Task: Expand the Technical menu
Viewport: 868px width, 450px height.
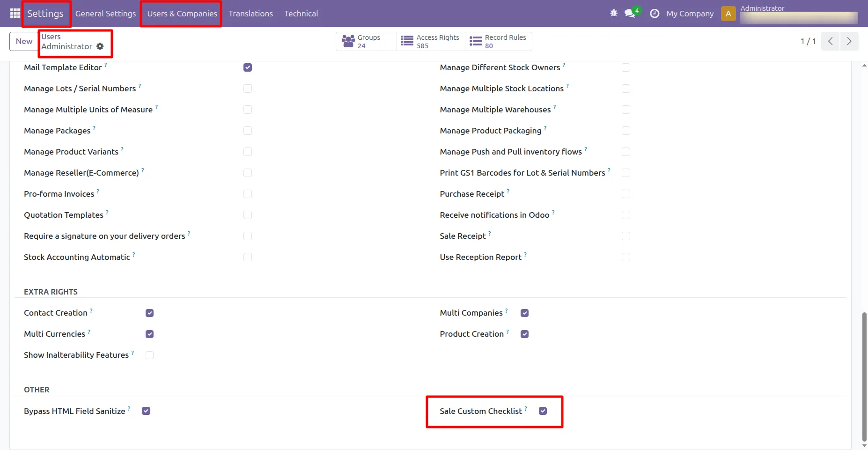Action: point(301,14)
